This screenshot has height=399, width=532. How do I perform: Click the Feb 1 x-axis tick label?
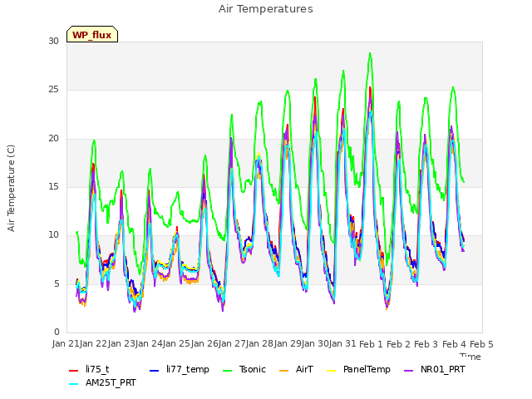point(371,344)
